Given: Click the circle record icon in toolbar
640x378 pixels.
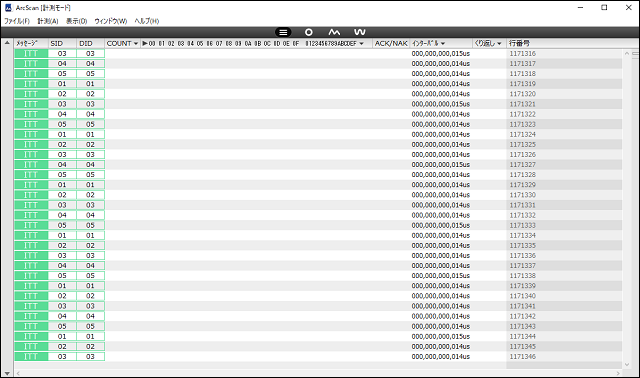Looking at the screenshot, I should pyautogui.click(x=309, y=32).
